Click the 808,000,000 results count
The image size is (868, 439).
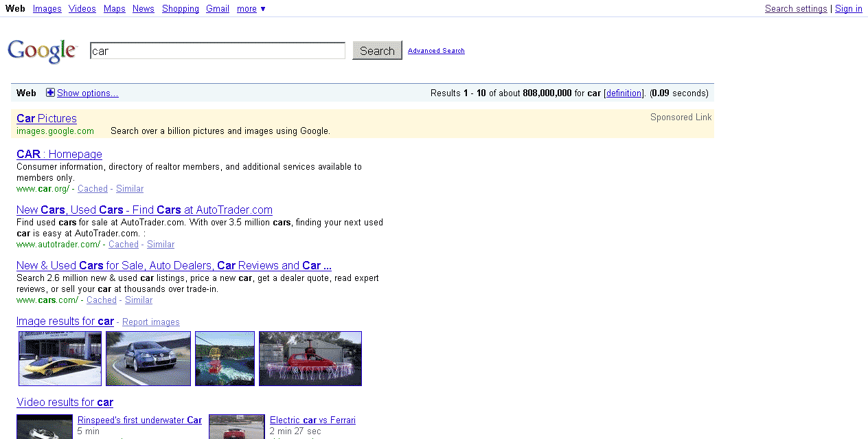pos(547,93)
